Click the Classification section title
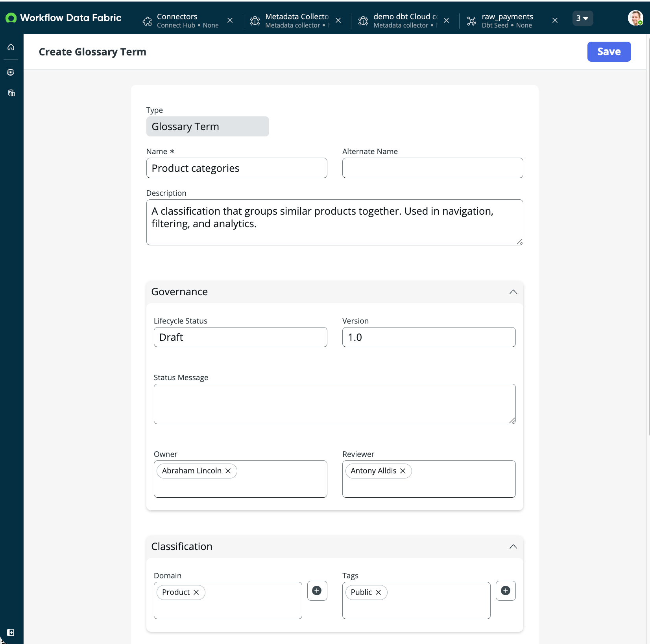This screenshot has height=644, width=650. pos(182,546)
